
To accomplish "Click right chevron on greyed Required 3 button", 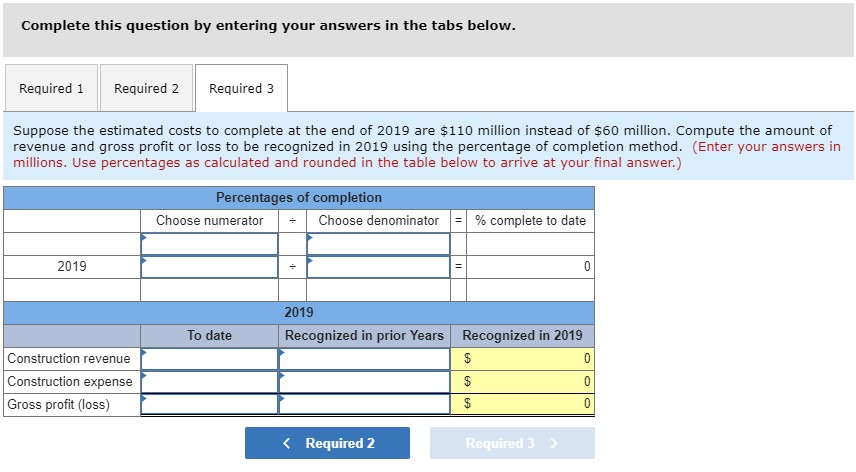I will point(554,443).
